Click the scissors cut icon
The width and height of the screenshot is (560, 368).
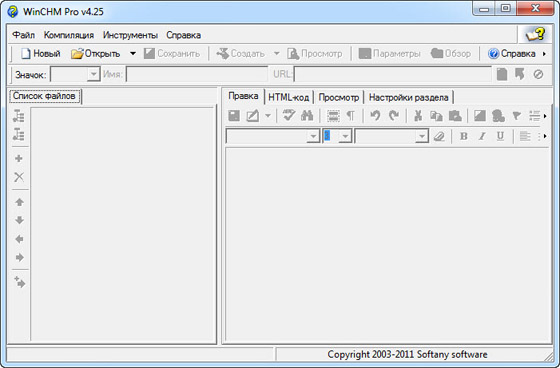[418, 116]
